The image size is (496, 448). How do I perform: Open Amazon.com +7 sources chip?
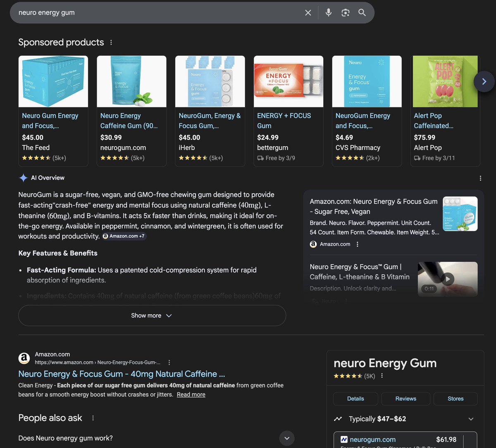pyautogui.click(x=124, y=236)
